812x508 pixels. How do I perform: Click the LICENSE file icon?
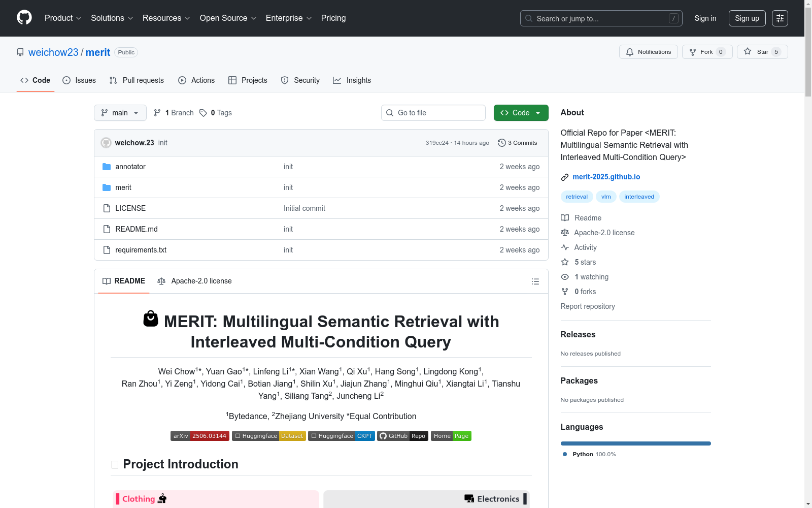click(107, 208)
